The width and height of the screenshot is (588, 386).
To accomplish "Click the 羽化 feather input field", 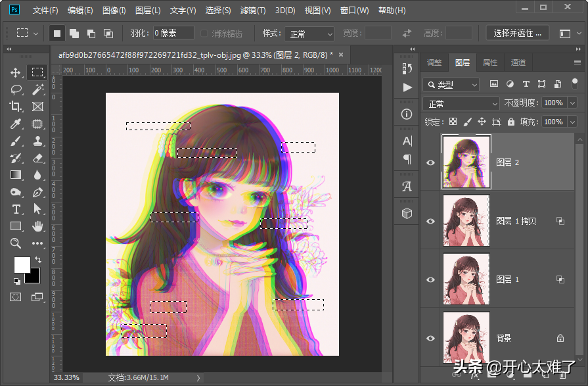I will point(173,34).
